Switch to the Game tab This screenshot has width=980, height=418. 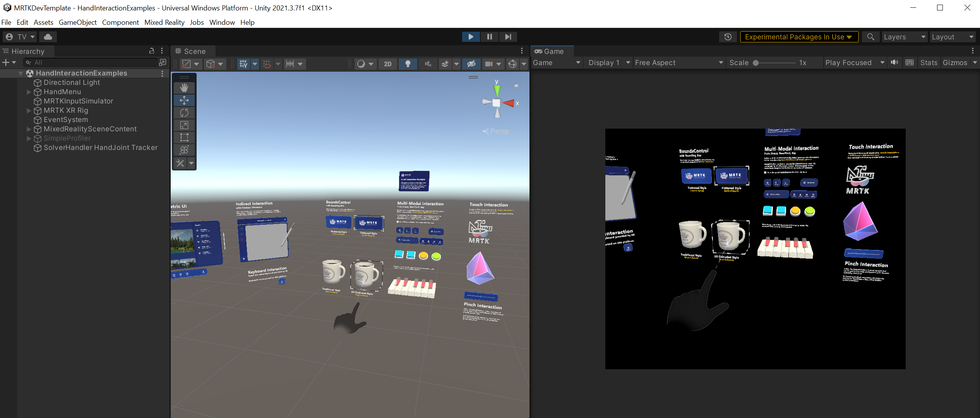point(552,51)
